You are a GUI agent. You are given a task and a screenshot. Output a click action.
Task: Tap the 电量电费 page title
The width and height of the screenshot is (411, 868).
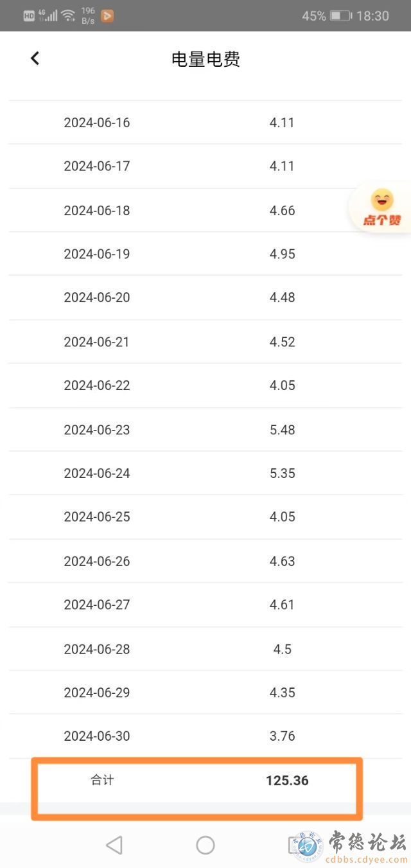(x=205, y=59)
